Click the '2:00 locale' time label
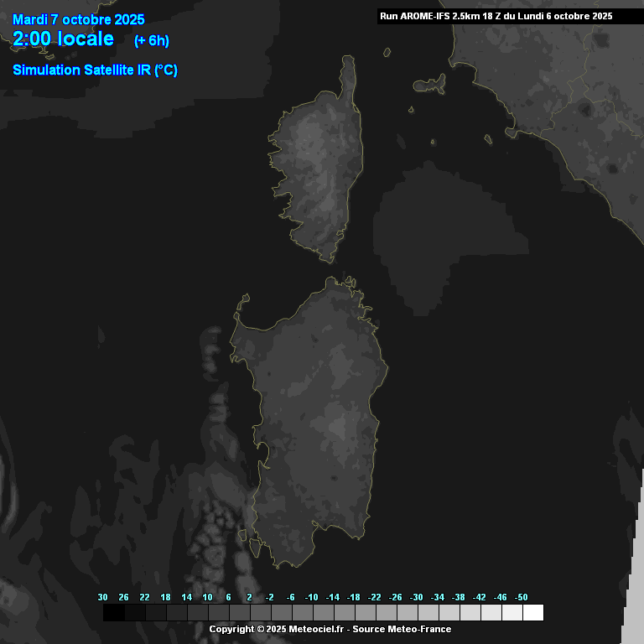Screen dimensions: 644x644 click(63, 39)
